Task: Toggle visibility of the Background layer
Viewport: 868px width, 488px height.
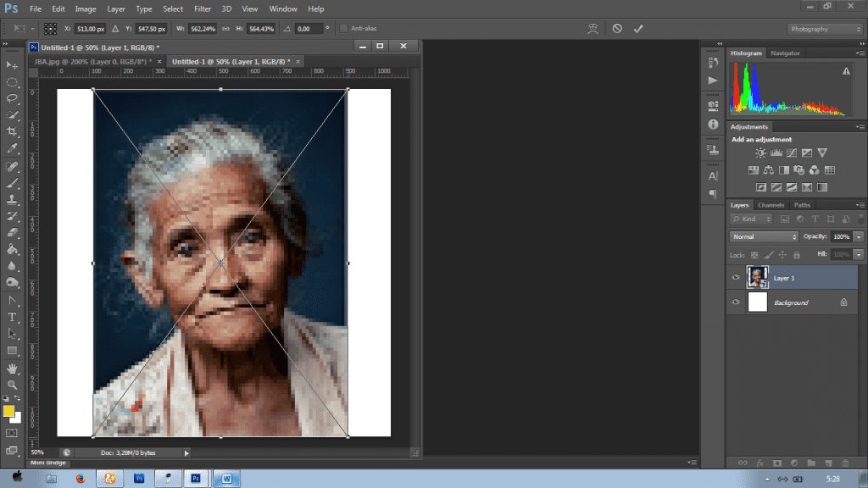Action: pyautogui.click(x=736, y=302)
